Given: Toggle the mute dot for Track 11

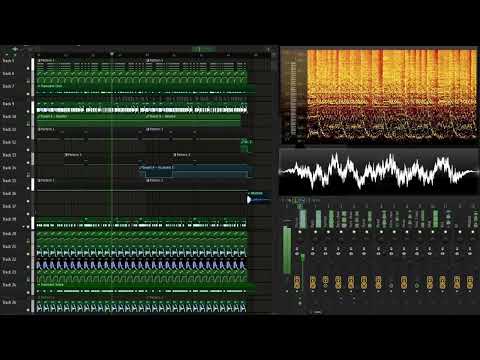Looking at the screenshot, I should tap(28, 137).
